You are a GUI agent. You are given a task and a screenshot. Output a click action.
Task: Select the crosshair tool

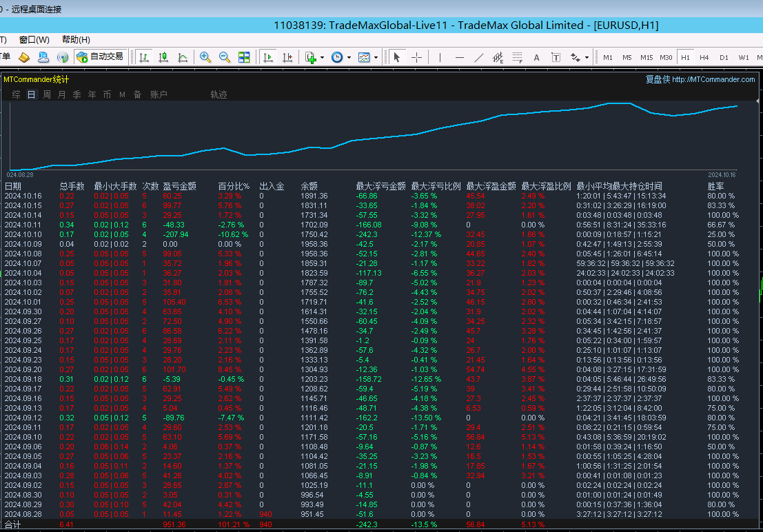click(x=416, y=57)
